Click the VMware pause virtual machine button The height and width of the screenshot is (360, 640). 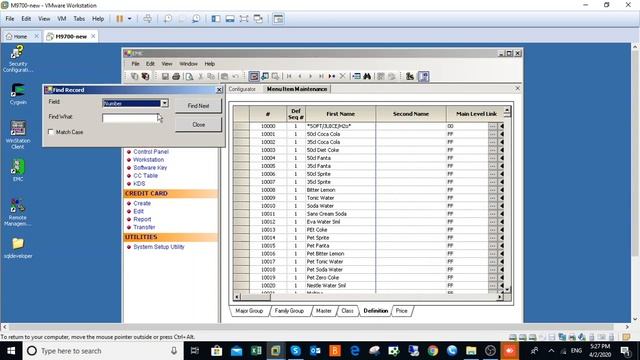(x=120, y=19)
